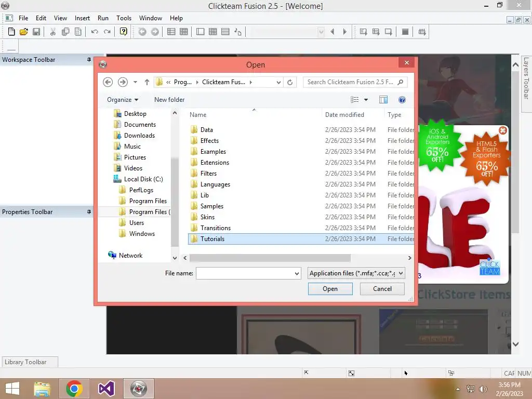Image resolution: width=532 pixels, height=399 pixels.
Task: Close the sale advertisement popup
Action: coord(503,130)
